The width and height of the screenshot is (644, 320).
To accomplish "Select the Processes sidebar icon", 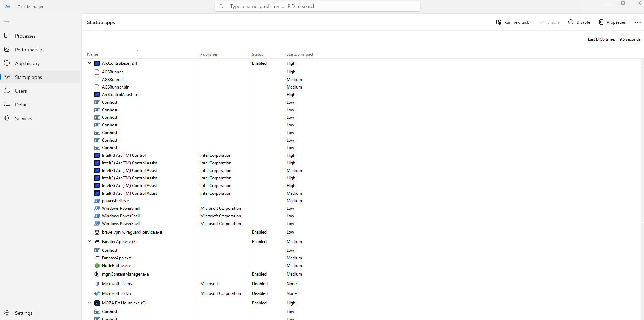I will pyautogui.click(x=7, y=35).
